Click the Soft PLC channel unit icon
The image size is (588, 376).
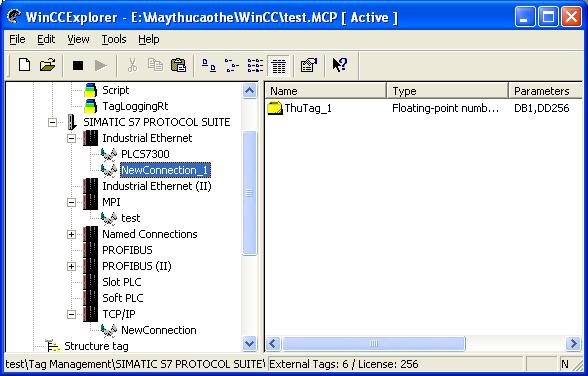91,298
